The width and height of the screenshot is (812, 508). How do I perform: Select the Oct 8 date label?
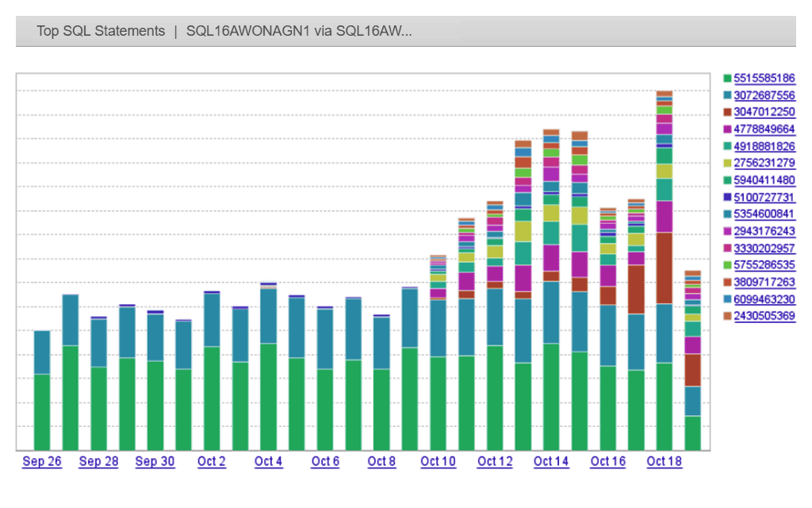[381, 461]
